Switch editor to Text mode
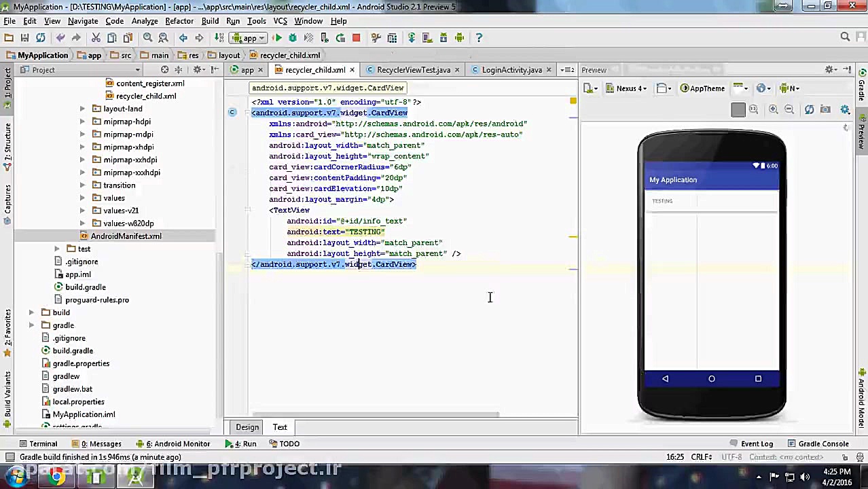 [280, 427]
